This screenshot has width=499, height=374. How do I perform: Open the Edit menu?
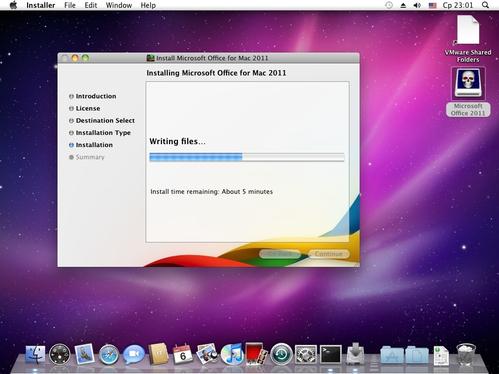(91, 5)
